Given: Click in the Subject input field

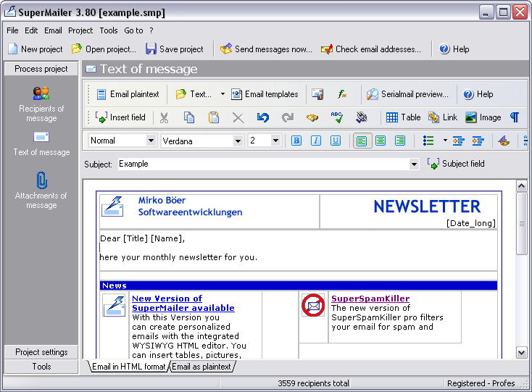Looking at the screenshot, I should coord(264,164).
